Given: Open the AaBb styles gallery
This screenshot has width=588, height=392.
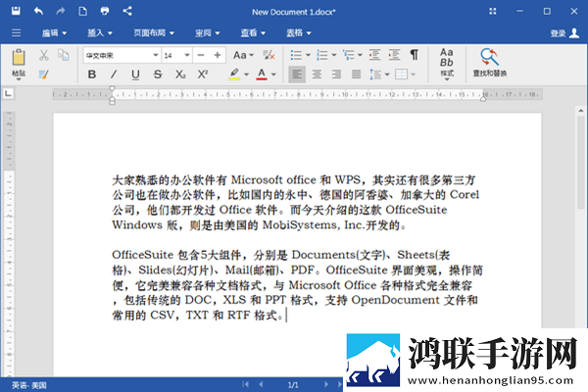Looking at the screenshot, I should tap(446, 64).
